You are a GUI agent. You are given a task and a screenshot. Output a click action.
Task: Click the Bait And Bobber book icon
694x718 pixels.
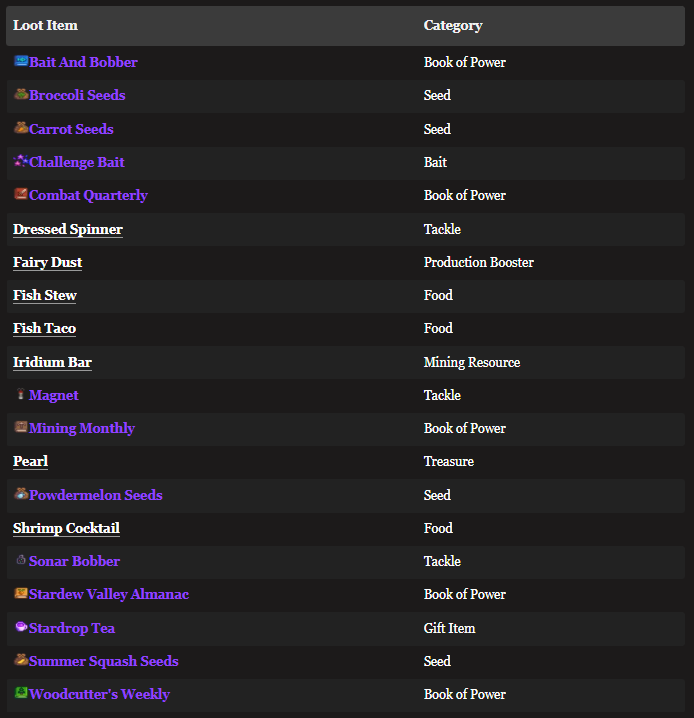[21, 61]
